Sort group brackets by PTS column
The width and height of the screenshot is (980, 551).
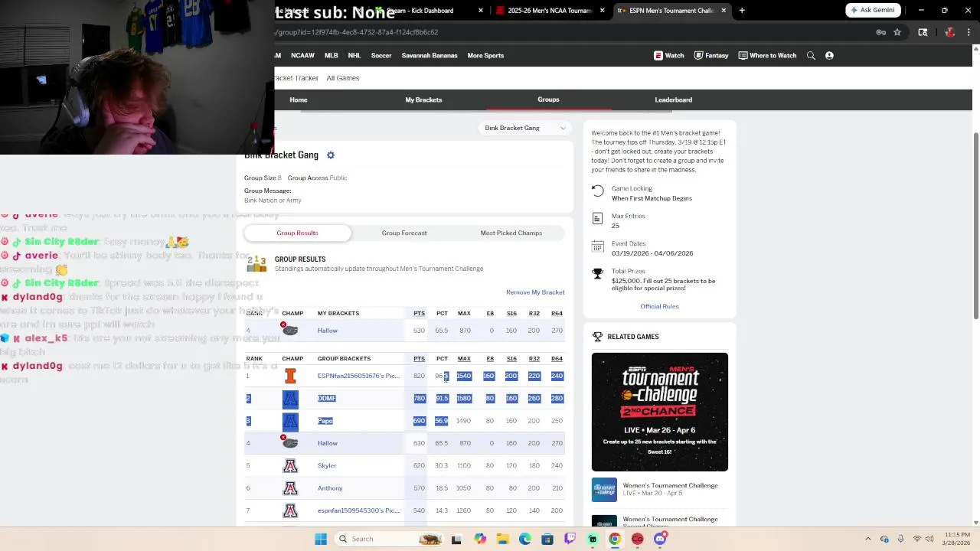point(419,359)
